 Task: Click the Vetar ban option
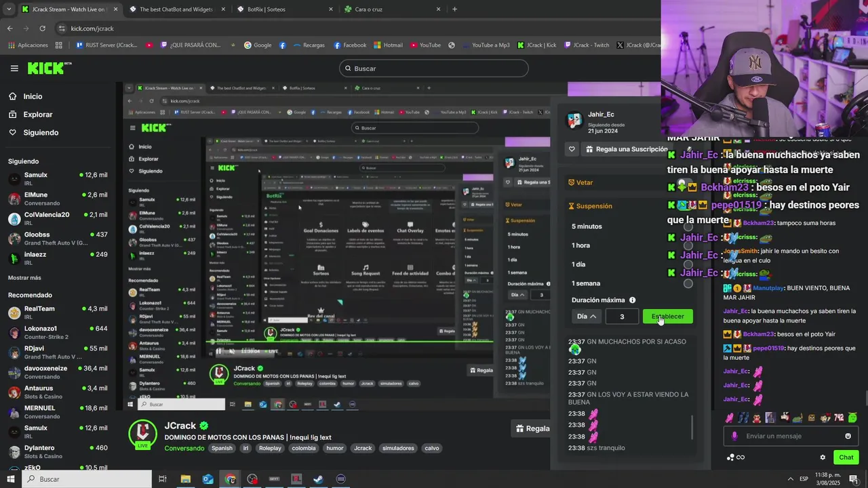pyautogui.click(x=580, y=182)
